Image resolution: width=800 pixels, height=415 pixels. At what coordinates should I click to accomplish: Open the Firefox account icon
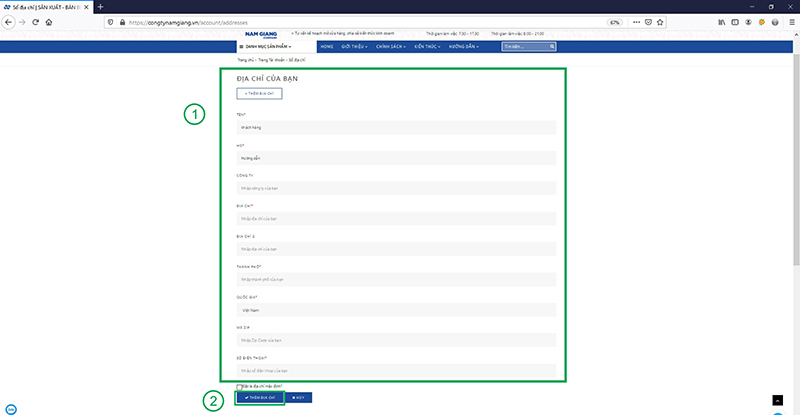point(748,22)
